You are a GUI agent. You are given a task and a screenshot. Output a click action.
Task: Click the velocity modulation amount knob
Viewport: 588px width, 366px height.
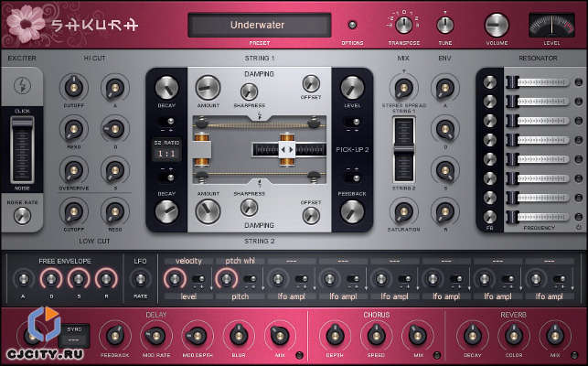(x=175, y=279)
